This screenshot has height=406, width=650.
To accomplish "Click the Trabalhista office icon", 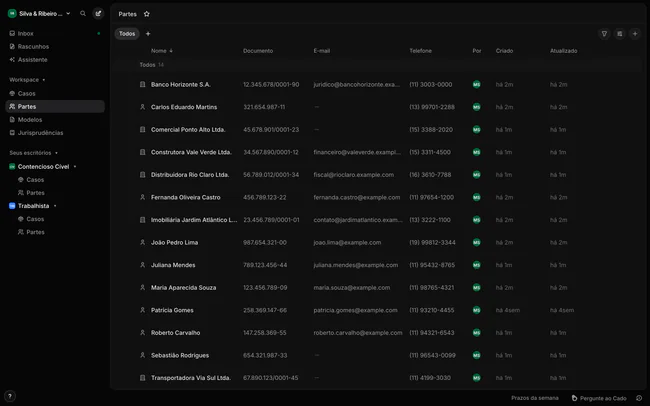I will click(x=12, y=206).
